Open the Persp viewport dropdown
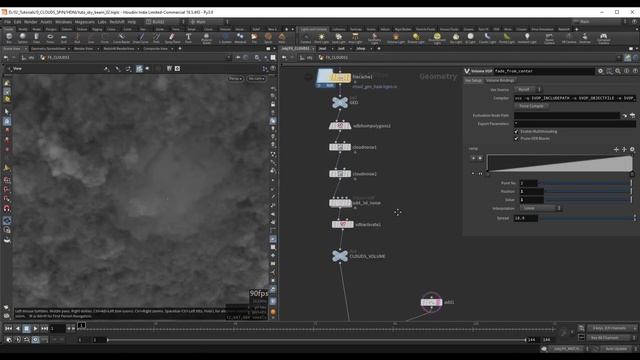 pos(236,78)
